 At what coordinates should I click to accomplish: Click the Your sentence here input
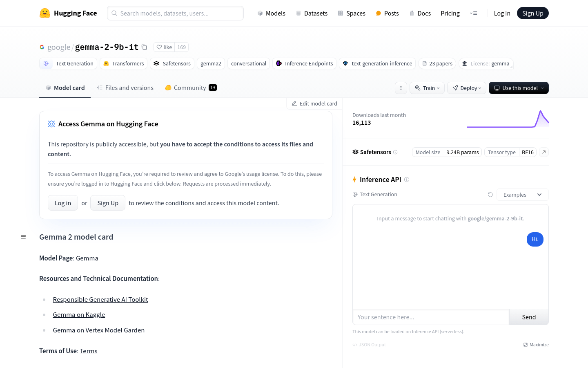[431, 317]
